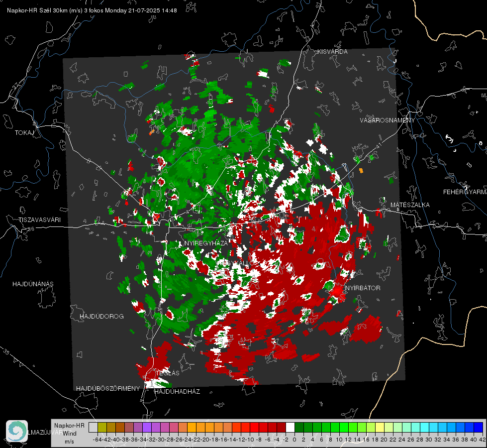Click the radar title text with date 21-07-2025
Screen dimensions: 487x448
(x=92, y=10)
